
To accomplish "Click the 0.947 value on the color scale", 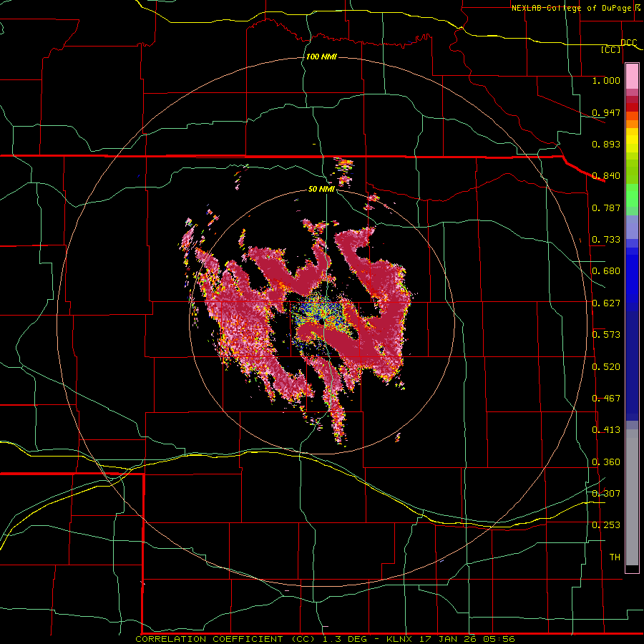I will pos(606,112).
